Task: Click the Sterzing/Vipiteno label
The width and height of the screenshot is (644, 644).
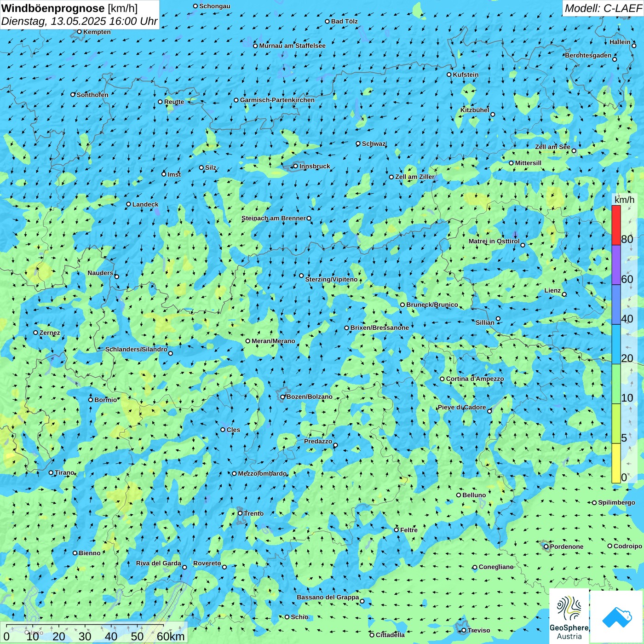Action: point(331,279)
